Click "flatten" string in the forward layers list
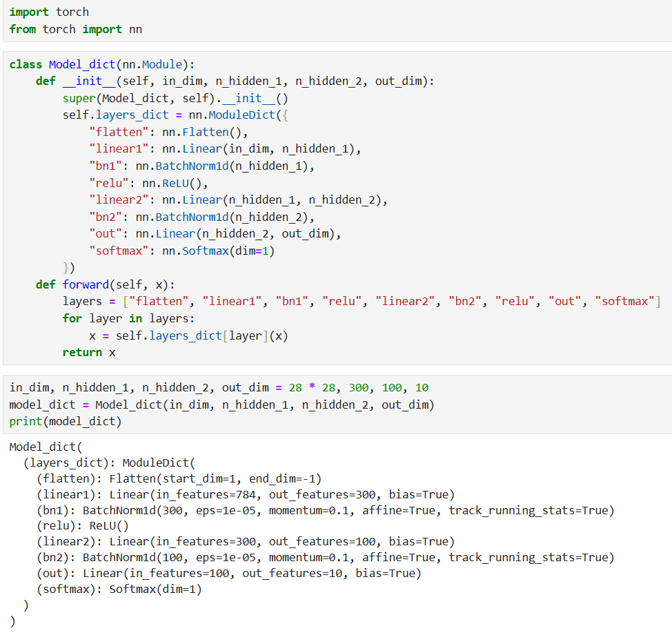The image size is (672, 633). coord(159,302)
